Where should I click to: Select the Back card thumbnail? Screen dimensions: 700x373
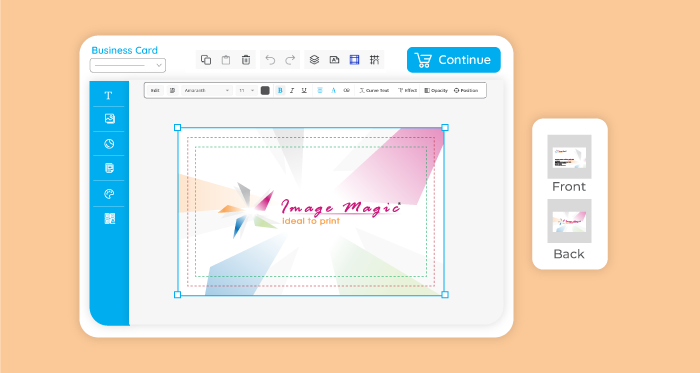point(569,221)
